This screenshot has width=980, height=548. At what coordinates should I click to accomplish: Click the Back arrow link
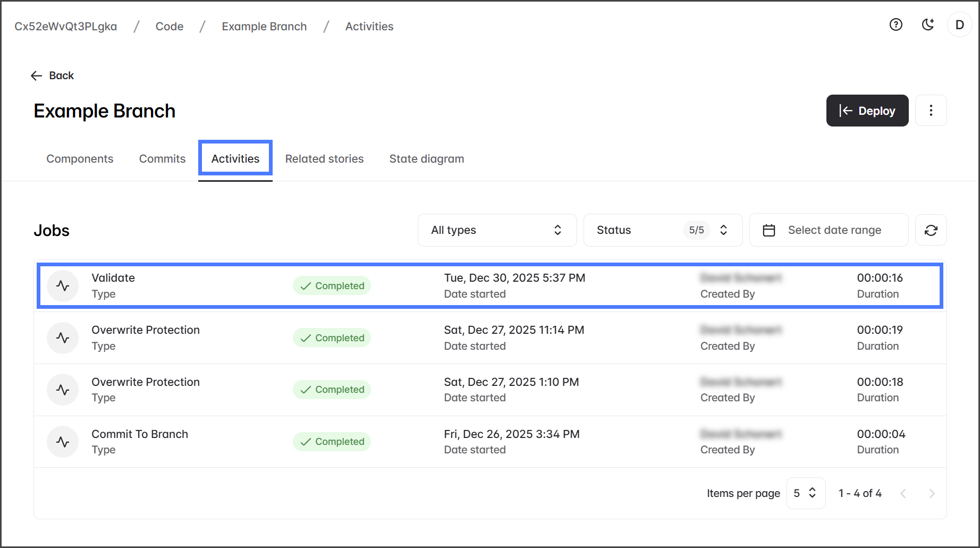click(52, 75)
